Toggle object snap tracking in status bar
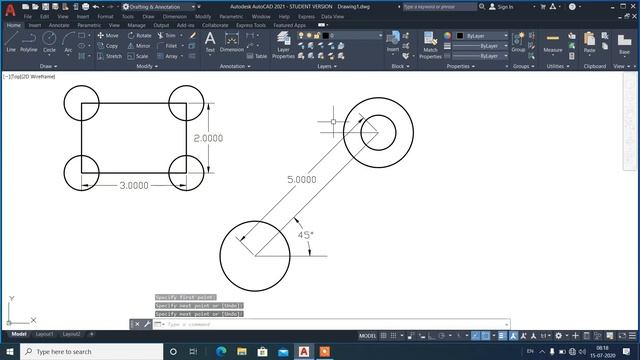This screenshot has height=360, width=640. pyautogui.click(x=476, y=336)
